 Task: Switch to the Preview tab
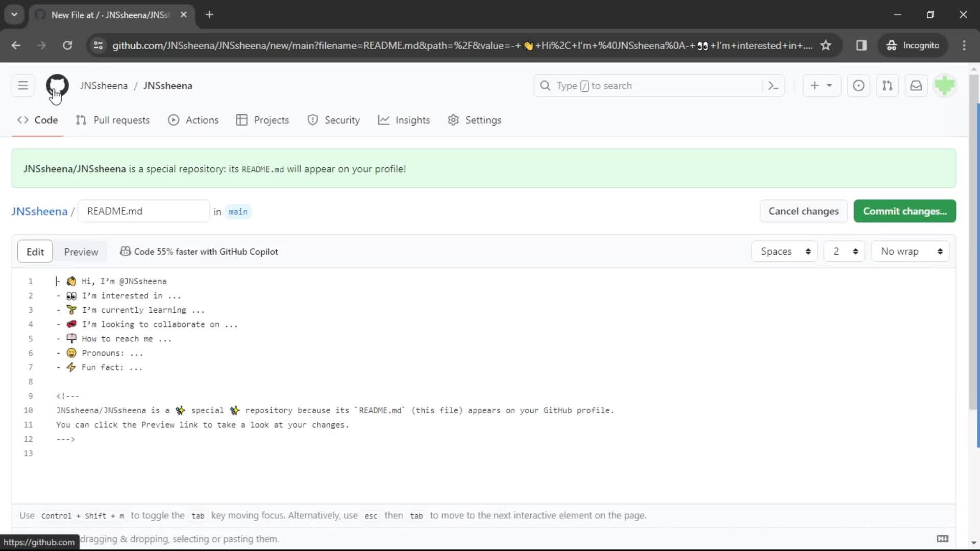click(81, 251)
